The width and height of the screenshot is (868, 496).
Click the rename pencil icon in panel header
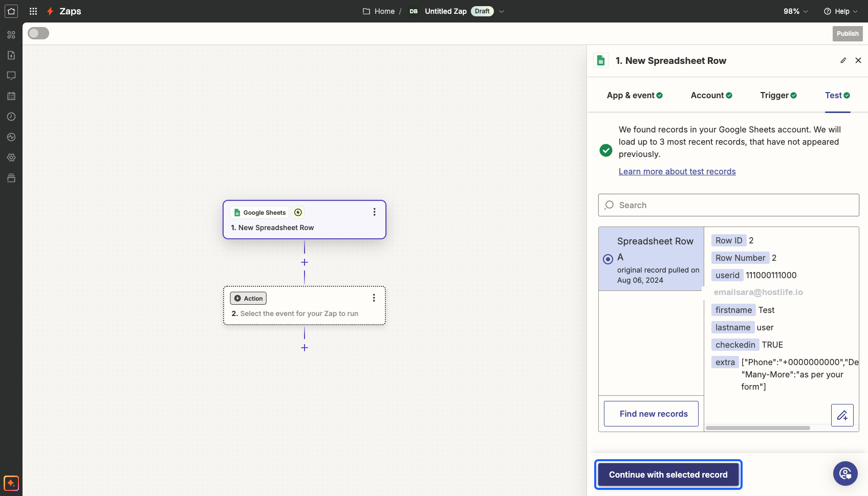[843, 60]
